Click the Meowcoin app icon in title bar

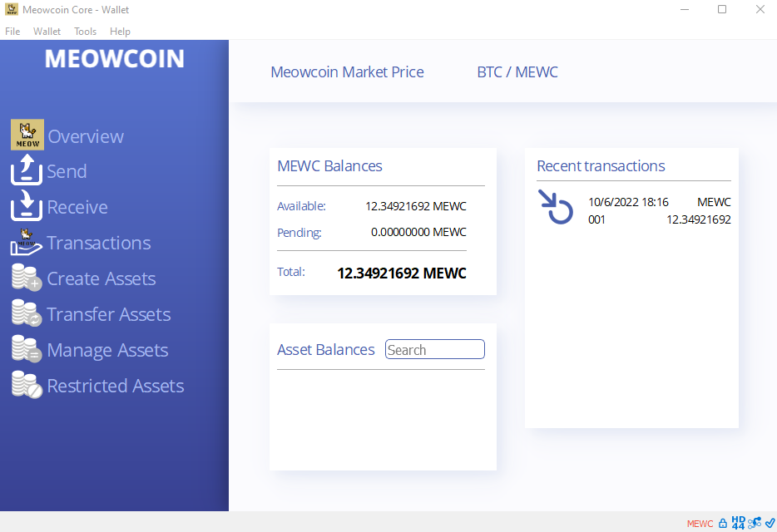pyautogui.click(x=12, y=9)
